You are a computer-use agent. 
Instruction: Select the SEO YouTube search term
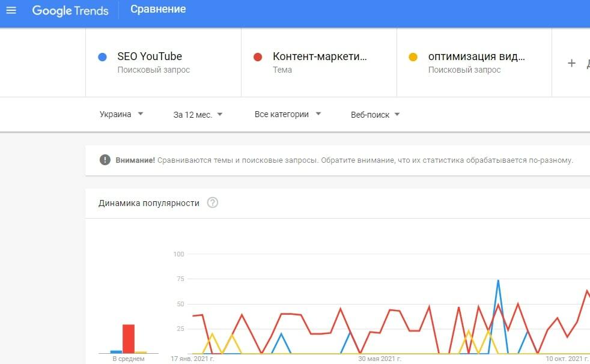click(x=150, y=56)
